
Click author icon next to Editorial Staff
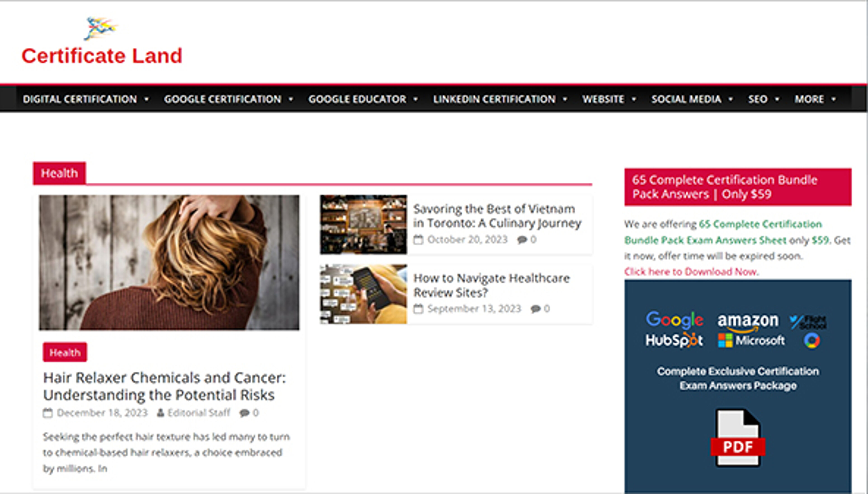click(x=160, y=413)
